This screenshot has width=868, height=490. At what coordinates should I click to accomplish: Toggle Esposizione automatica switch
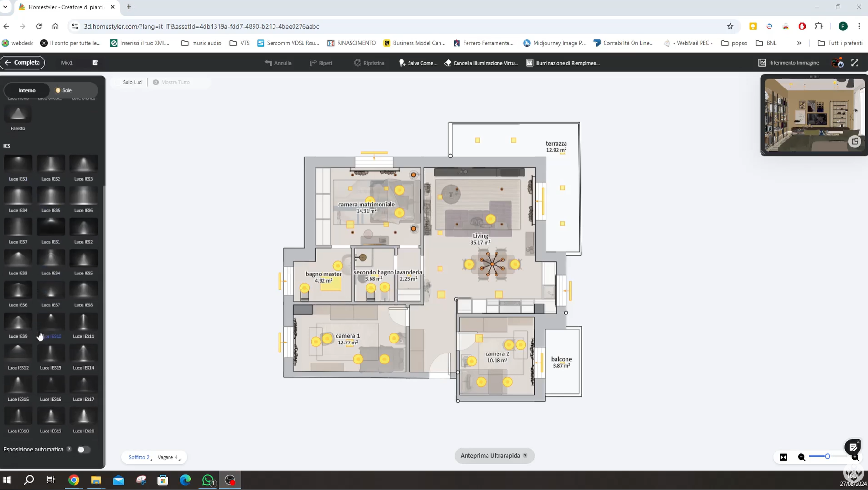pyautogui.click(x=83, y=450)
